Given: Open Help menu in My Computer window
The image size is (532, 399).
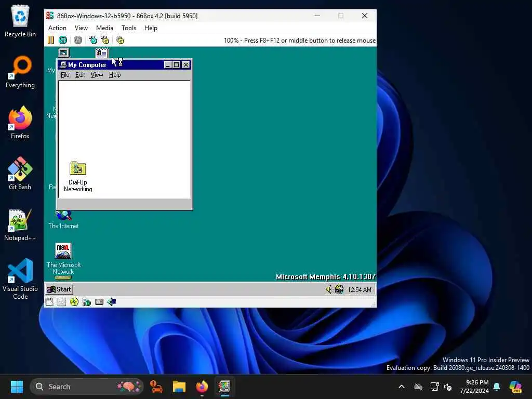Looking at the screenshot, I should coord(115,75).
